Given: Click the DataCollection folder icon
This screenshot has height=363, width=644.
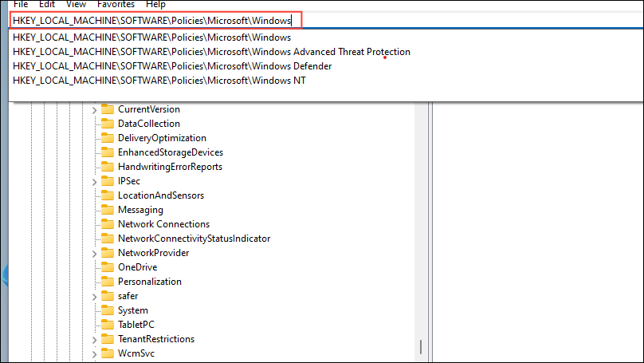Looking at the screenshot, I should [x=108, y=124].
